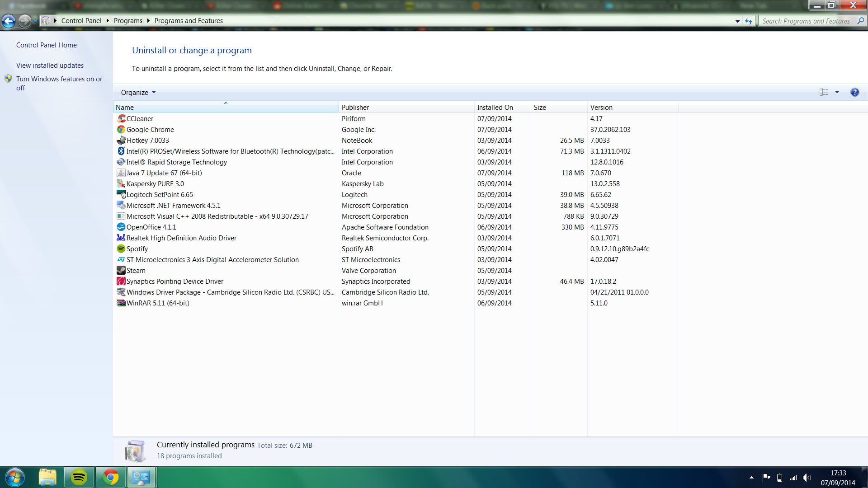This screenshot has width=868, height=488.
Task: Open the Control Panel Home link
Action: (x=47, y=45)
